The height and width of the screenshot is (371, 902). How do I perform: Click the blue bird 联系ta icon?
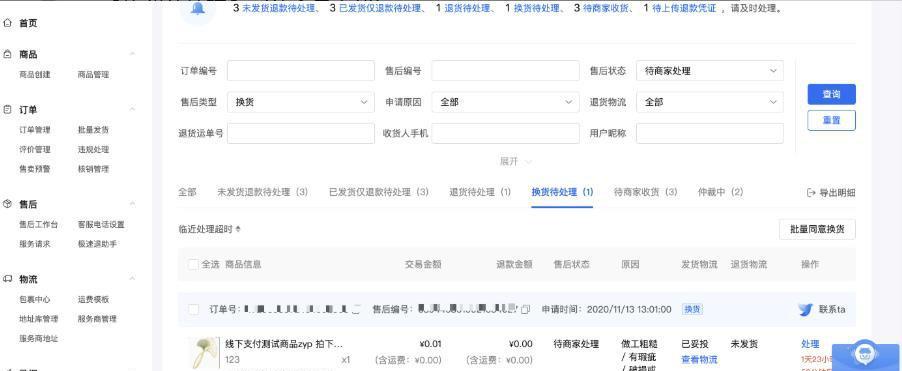[805, 309]
